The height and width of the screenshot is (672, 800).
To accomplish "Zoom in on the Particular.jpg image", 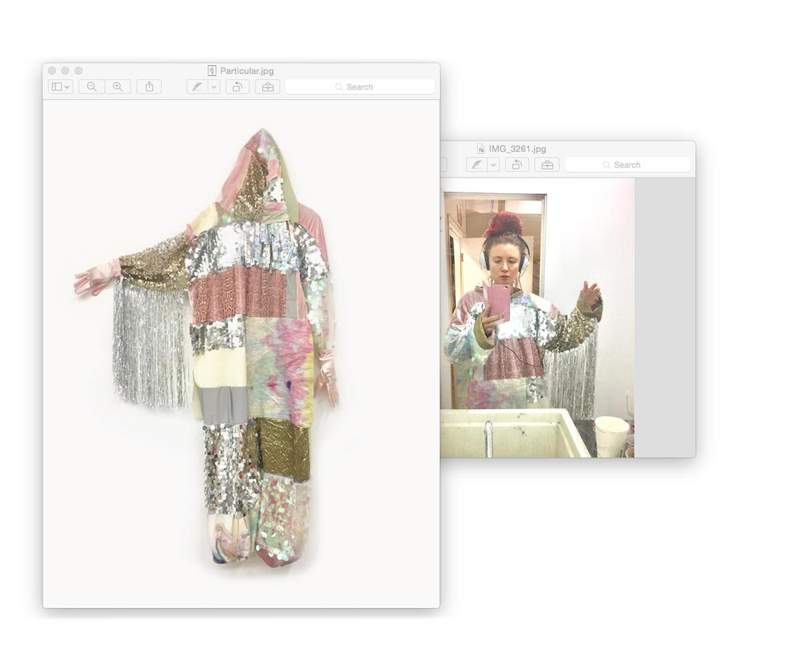I will coord(118,87).
